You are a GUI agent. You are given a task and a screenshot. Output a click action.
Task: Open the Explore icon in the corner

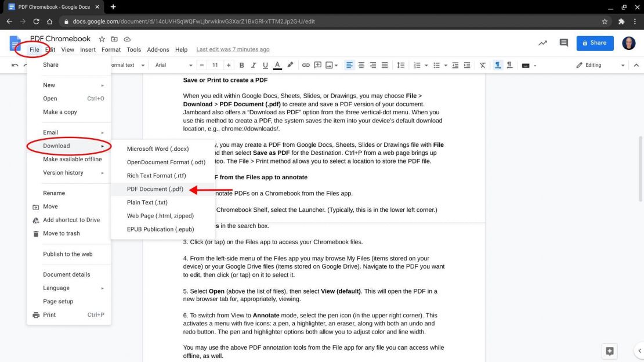pyautogui.click(x=609, y=352)
